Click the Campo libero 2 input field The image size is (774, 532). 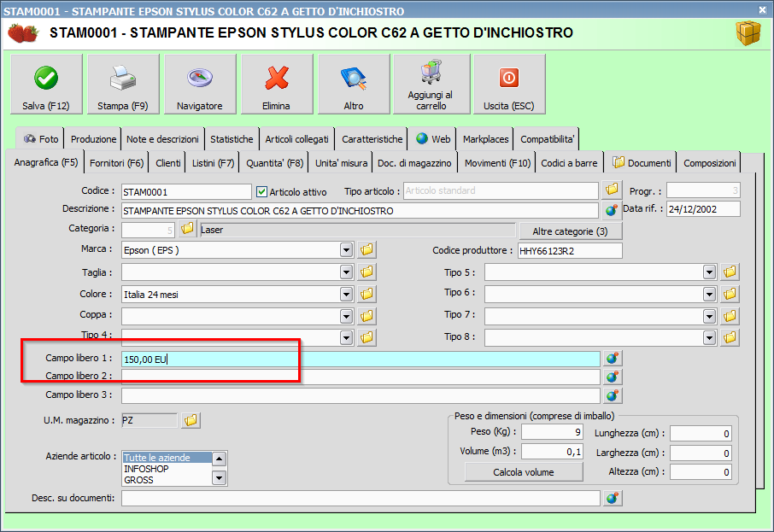pyautogui.click(x=361, y=377)
